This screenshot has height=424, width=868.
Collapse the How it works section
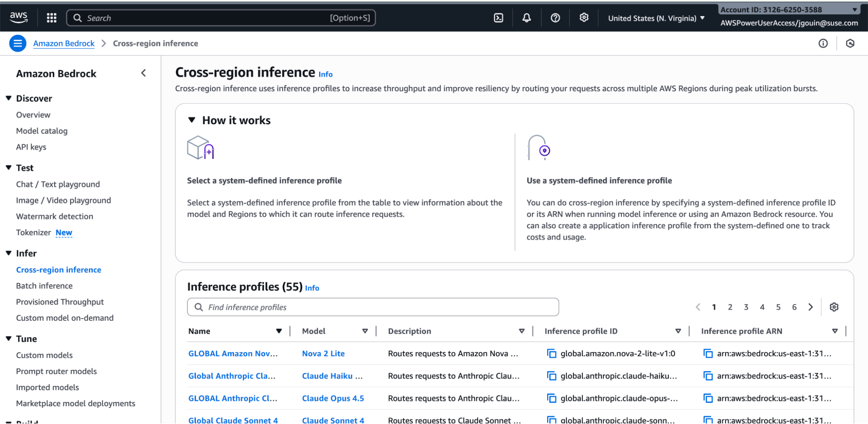point(191,120)
